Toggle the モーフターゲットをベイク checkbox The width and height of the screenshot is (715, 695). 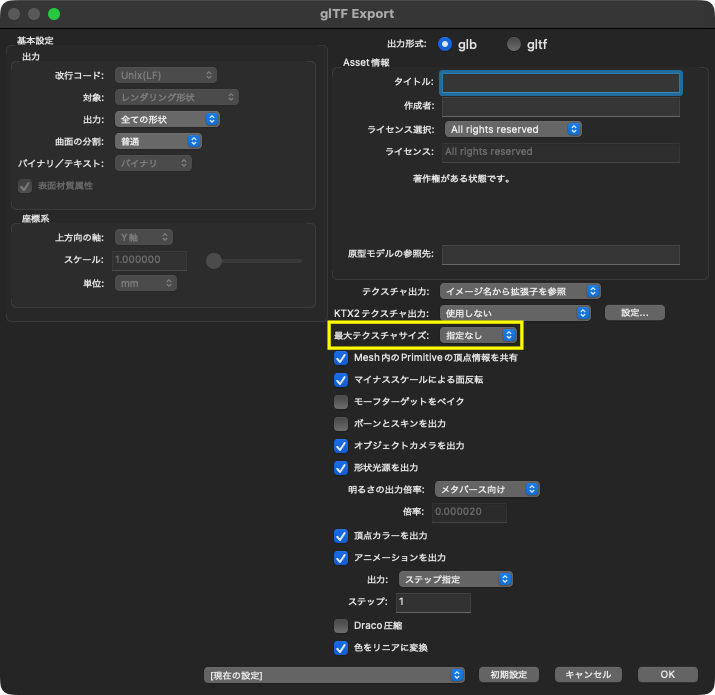[341, 402]
